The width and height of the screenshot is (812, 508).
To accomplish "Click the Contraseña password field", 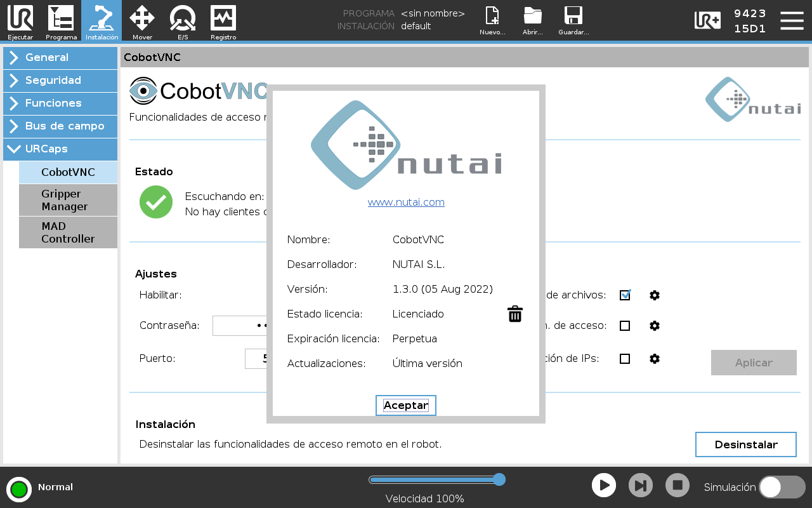I will point(240,326).
